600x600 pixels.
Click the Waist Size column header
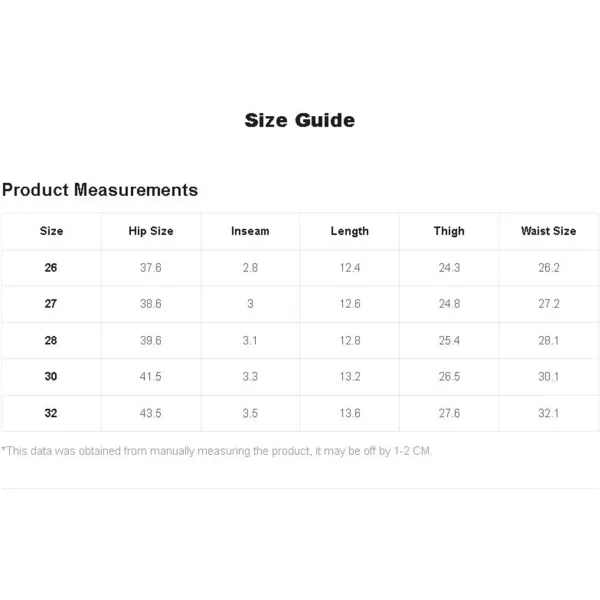pyautogui.click(x=548, y=231)
